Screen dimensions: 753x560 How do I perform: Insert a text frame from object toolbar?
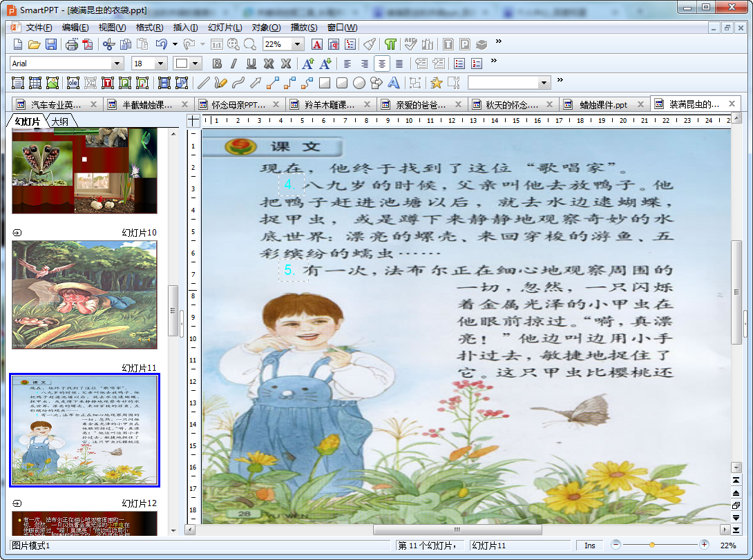pyautogui.click(x=18, y=83)
